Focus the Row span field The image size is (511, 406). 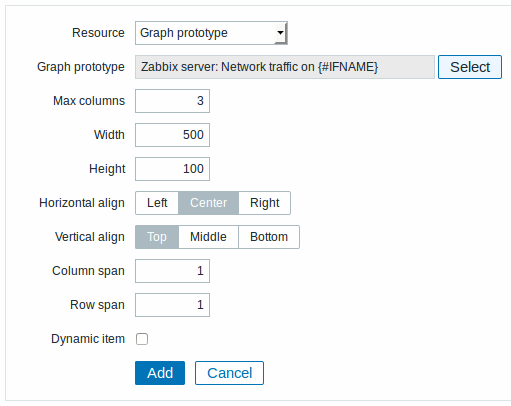pos(172,305)
